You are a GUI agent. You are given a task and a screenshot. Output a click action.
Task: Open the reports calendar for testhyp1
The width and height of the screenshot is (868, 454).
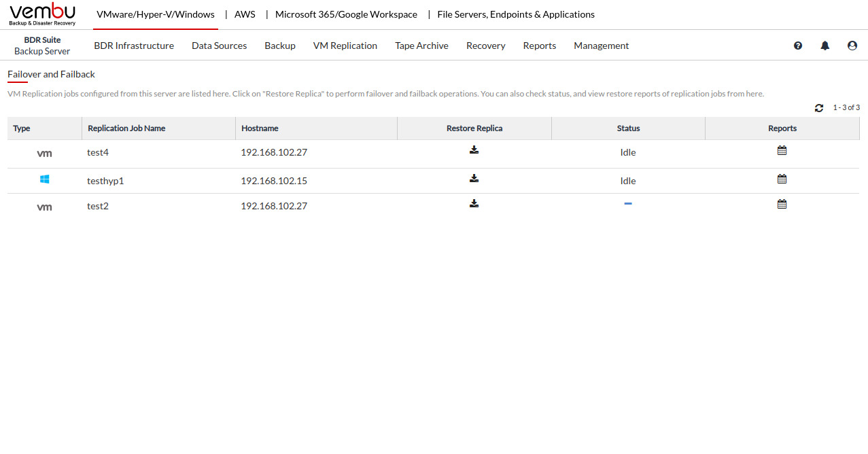click(x=782, y=179)
